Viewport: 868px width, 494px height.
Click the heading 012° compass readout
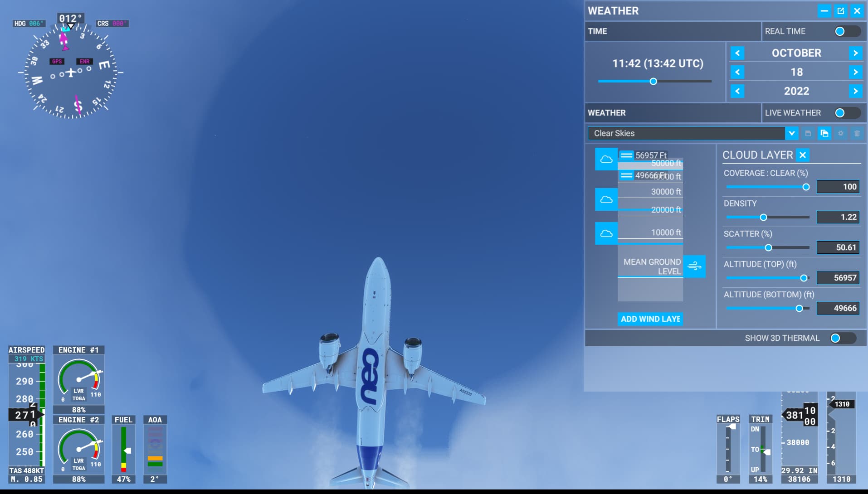(70, 19)
